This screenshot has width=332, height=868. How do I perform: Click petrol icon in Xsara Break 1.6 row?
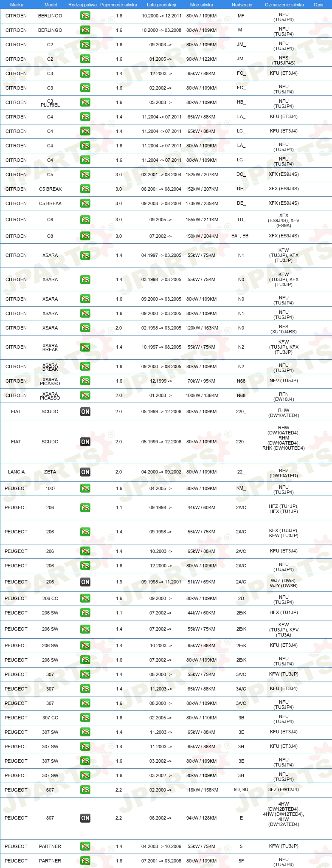(85, 366)
